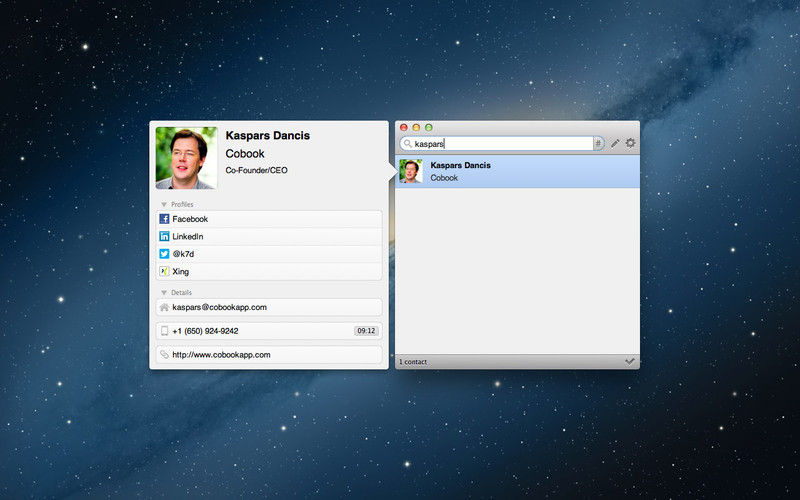Click the checkmark icon in status bar

click(x=630, y=361)
